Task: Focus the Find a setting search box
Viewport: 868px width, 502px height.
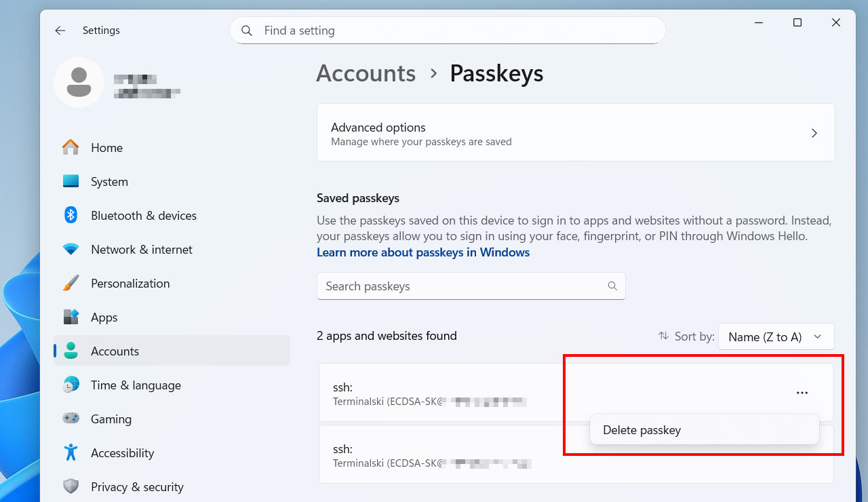Action: 448,31
